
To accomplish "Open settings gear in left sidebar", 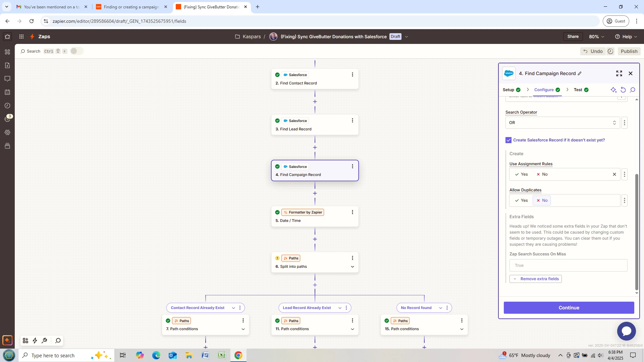I will [7, 132].
